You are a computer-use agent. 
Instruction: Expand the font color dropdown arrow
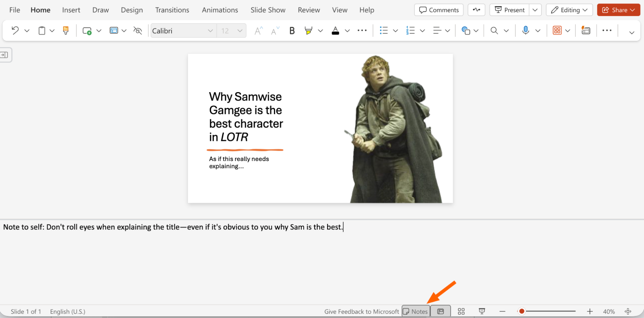pyautogui.click(x=347, y=31)
